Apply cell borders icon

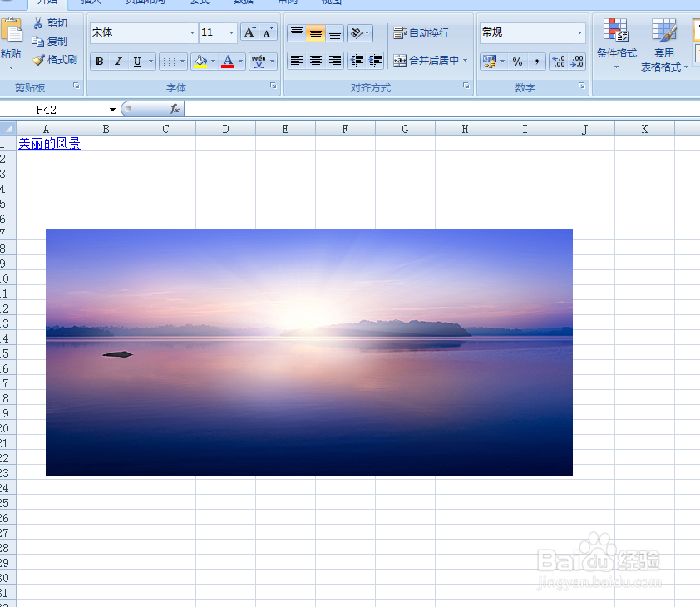(x=169, y=62)
